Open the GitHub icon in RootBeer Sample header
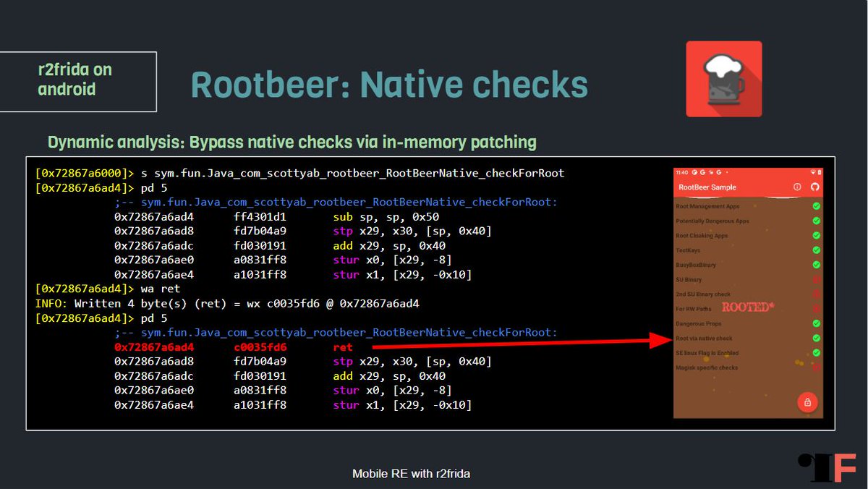Viewport: 868px width, 489px height. click(814, 187)
